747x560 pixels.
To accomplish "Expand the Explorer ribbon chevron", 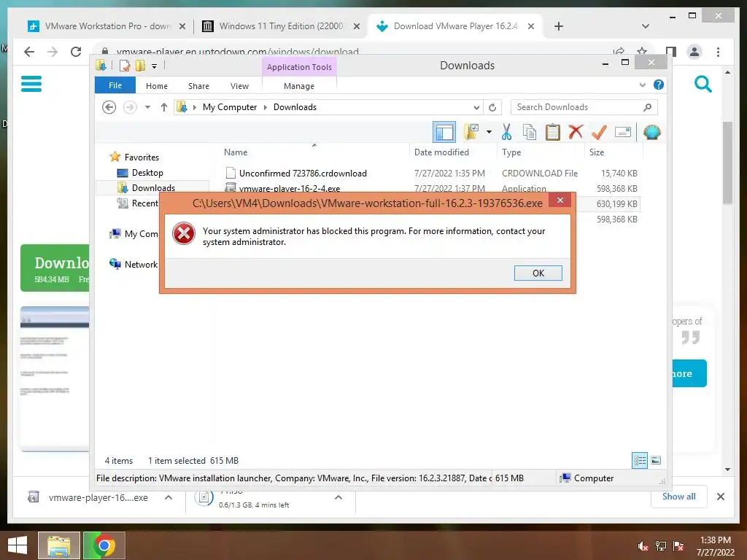I will pyautogui.click(x=642, y=85).
